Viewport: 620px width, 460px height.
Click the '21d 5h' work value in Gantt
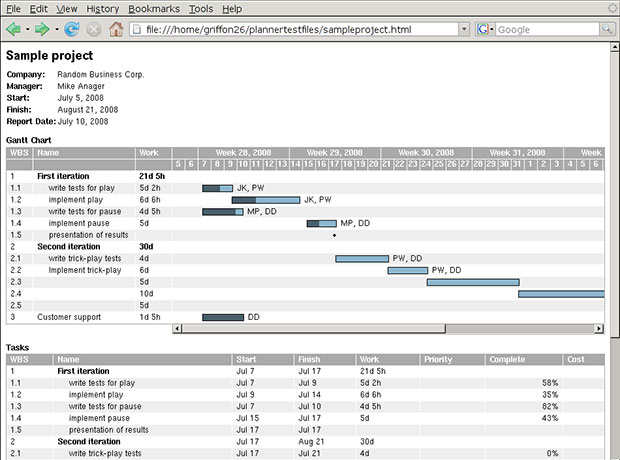coord(152,176)
